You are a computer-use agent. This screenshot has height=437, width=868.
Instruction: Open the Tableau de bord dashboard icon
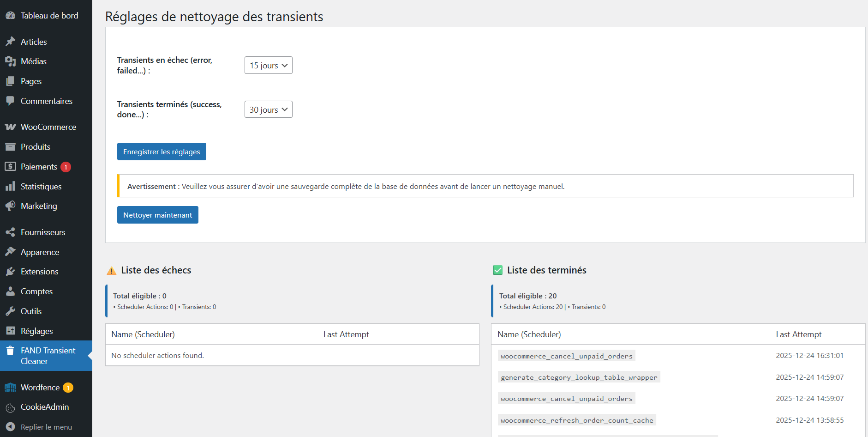coord(10,15)
